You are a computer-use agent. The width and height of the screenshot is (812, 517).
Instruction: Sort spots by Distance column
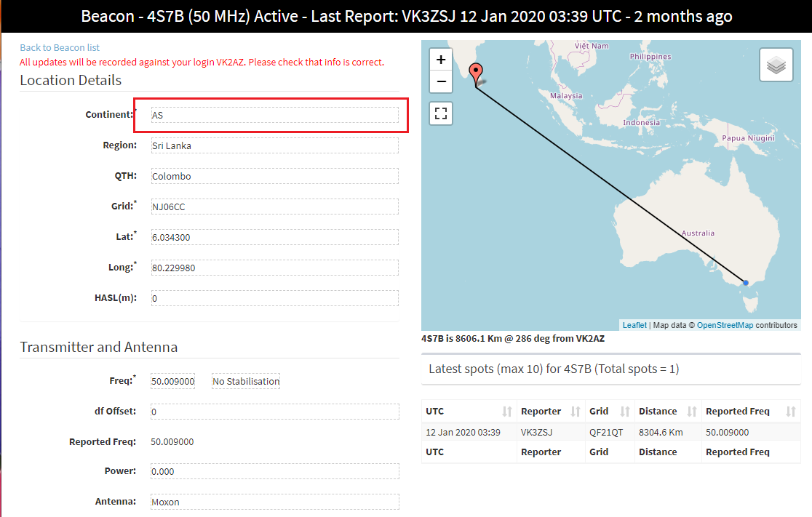click(x=667, y=412)
